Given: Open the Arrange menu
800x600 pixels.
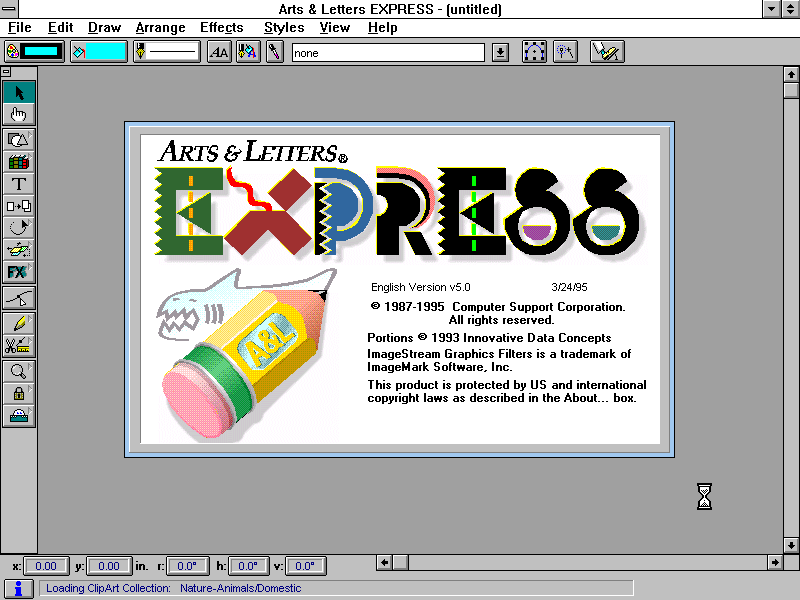Looking at the screenshot, I should 160,28.
